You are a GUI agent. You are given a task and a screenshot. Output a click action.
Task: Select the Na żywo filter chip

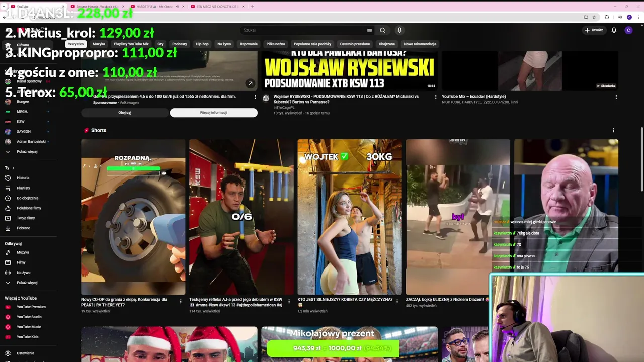[224, 44]
